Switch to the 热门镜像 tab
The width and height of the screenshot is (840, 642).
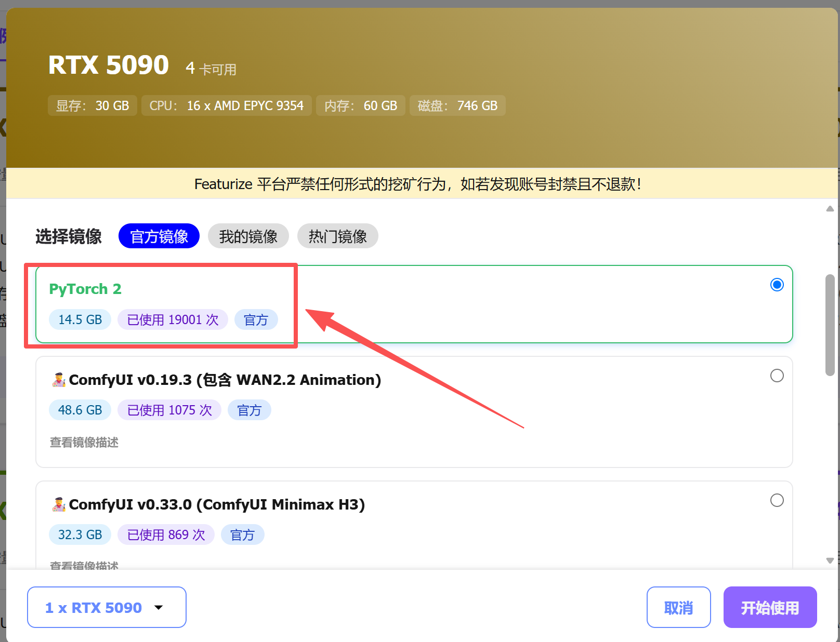338,236
